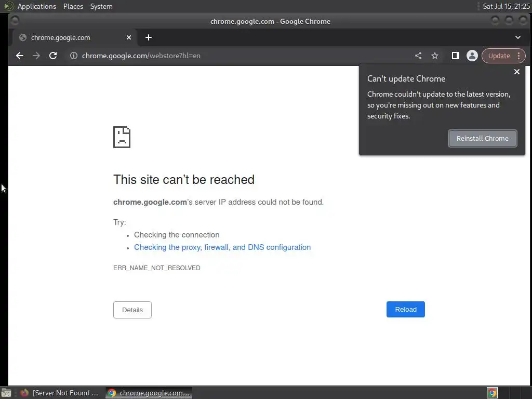Select the chrome.google.com taskbar entry
This screenshot has height=399, width=532.
coord(149,393)
